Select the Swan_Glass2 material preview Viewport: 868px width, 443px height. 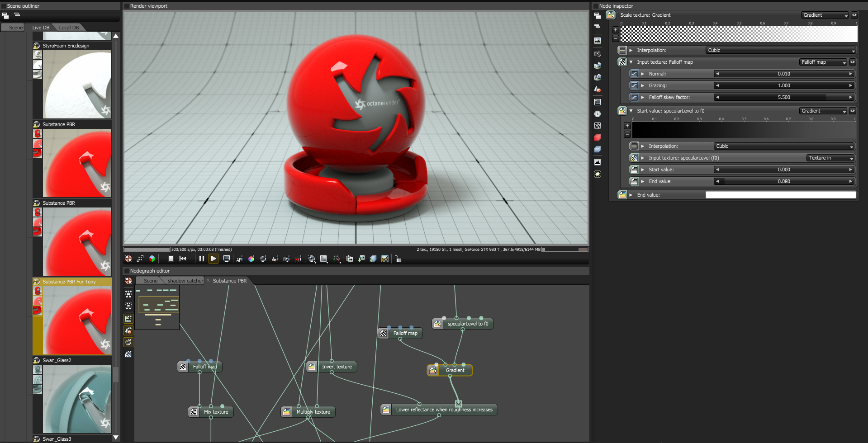tap(77, 399)
